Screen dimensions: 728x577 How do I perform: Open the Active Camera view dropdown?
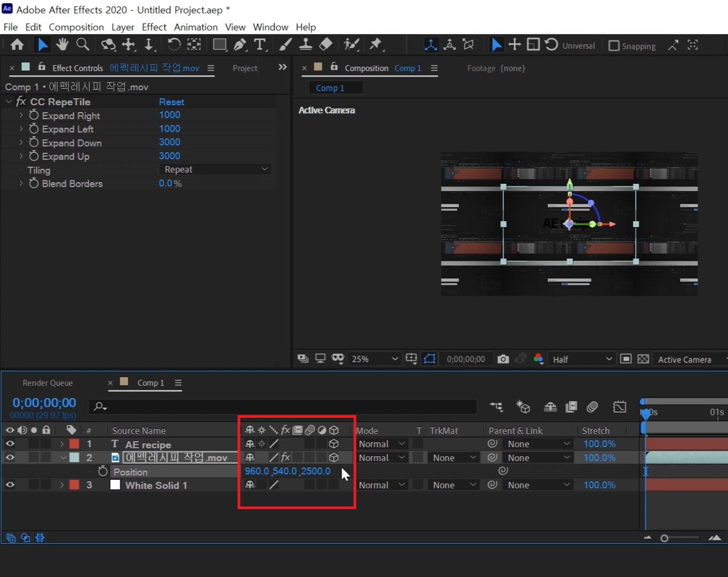[x=690, y=360]
